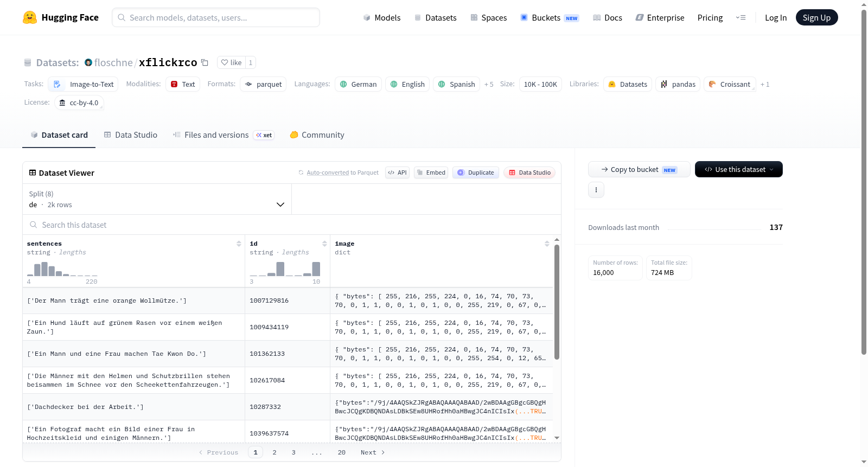Image resolution: width=868 pixels, height=467 pixels.
Task: Open Models in top navigation
Action: [382, 17]
